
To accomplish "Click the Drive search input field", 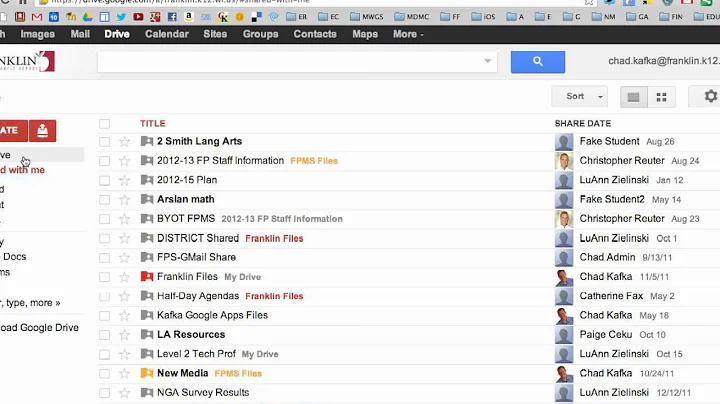I will point(297,62).
